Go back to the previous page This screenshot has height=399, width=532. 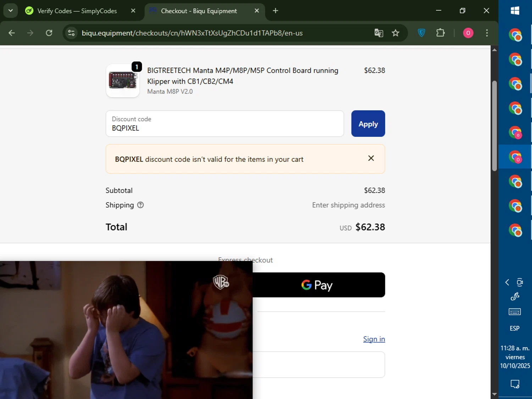12,33
